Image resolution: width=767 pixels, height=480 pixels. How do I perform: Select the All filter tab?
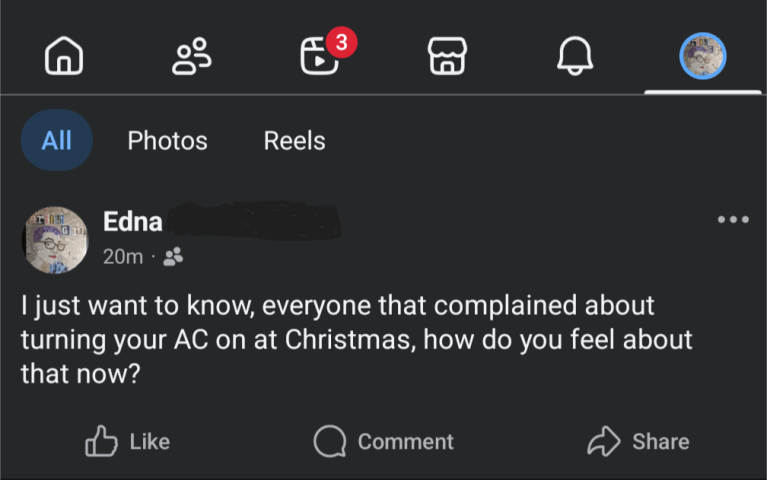pyautogui.click(x=56, y=141)
